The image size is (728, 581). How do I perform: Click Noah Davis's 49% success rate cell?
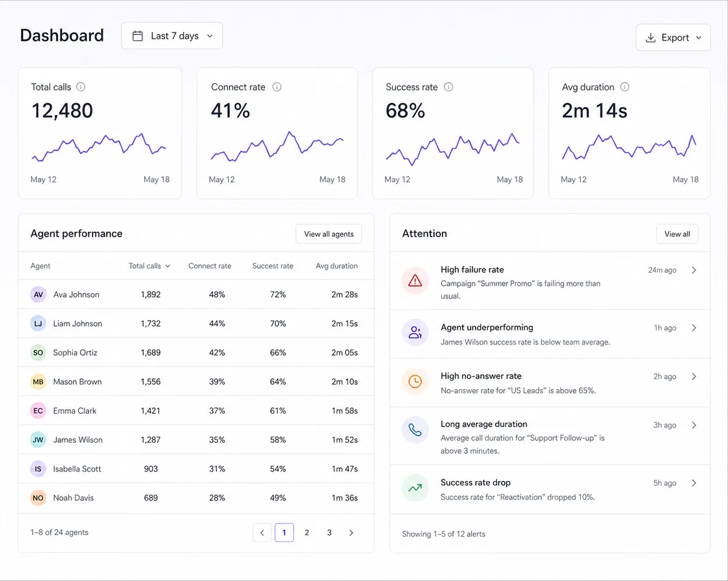point(278,498)
